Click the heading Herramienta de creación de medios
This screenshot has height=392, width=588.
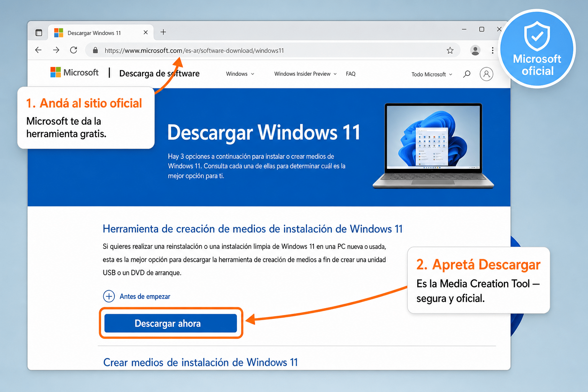[x=253, y=229]
